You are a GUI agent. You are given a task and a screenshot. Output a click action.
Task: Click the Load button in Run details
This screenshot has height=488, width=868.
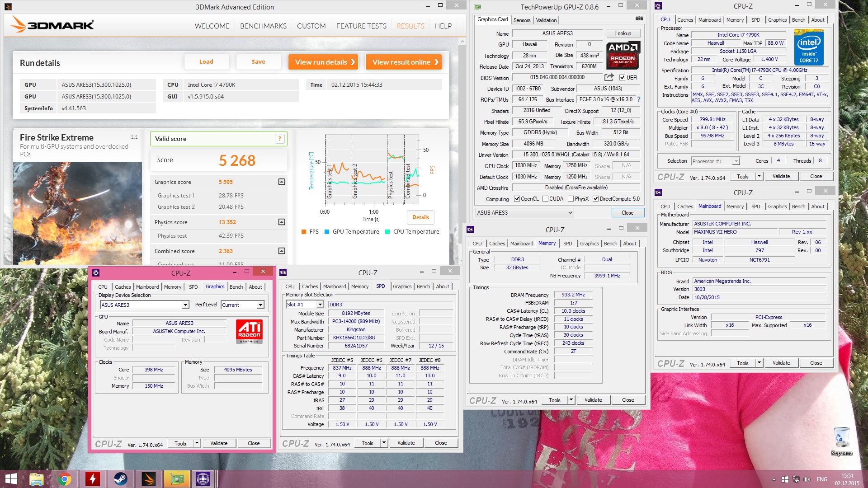tap(206, 62)
